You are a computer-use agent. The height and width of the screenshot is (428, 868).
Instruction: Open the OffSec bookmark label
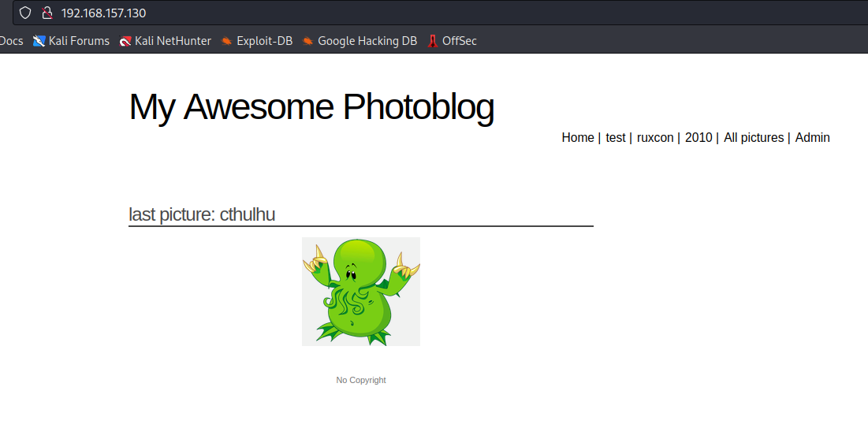point(460,41)
